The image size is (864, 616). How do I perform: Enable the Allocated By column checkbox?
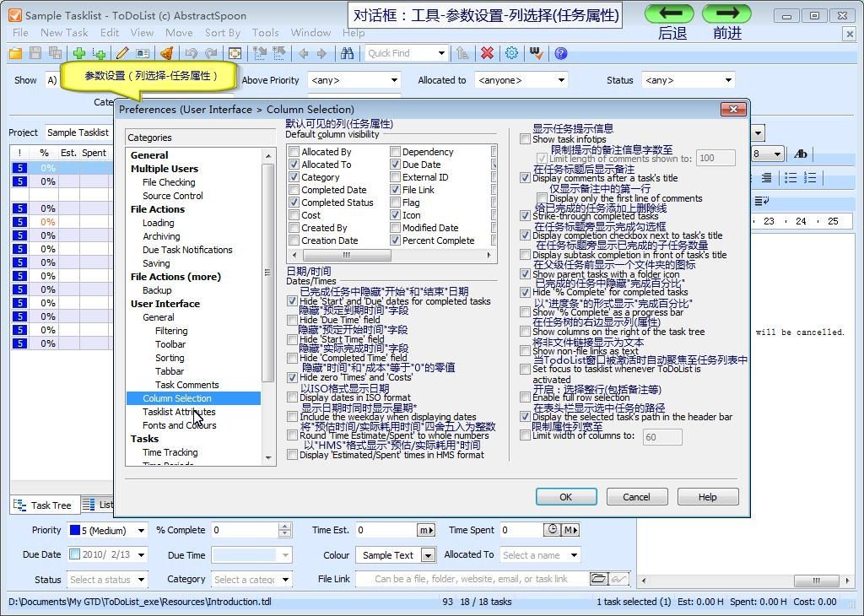[x=294, y=153]
